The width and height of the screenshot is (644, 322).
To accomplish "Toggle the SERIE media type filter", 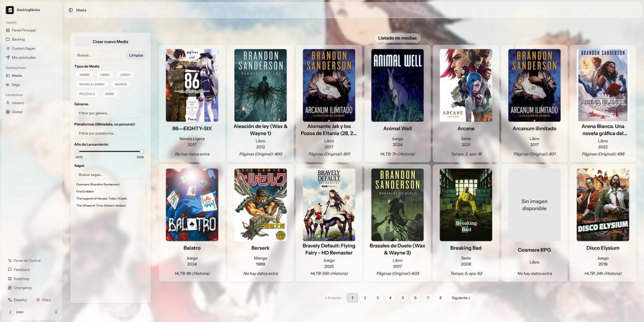I will (109, 94).
